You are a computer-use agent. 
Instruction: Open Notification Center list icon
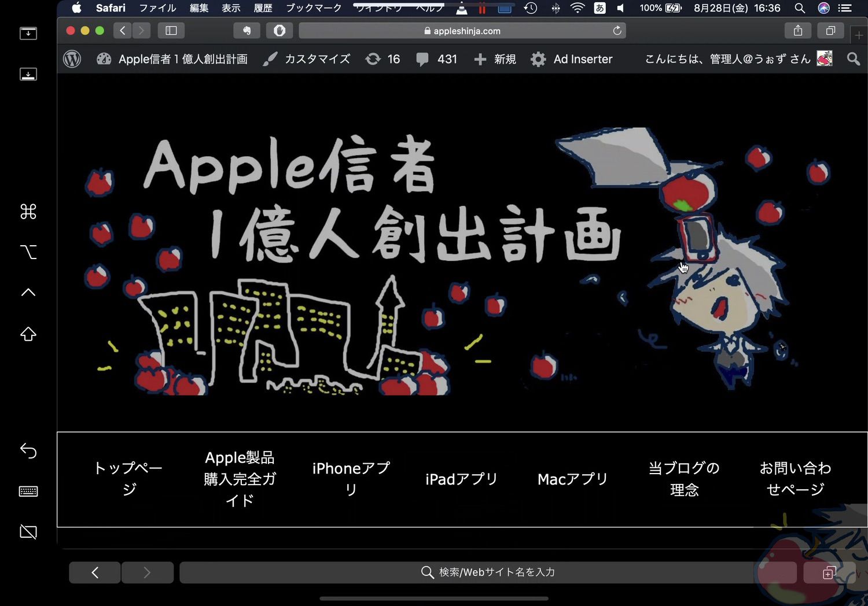[x=845, y=8]
